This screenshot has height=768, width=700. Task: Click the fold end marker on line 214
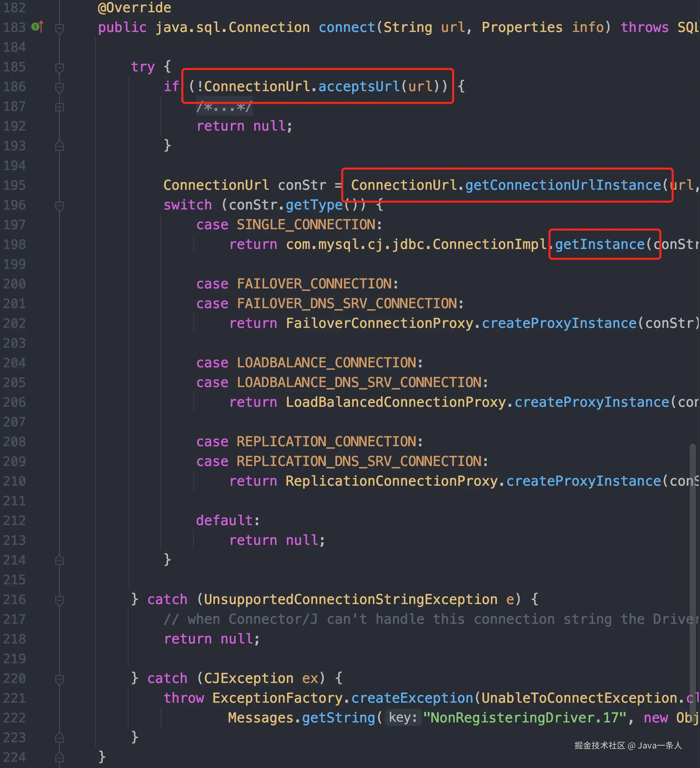pos(60,560)
